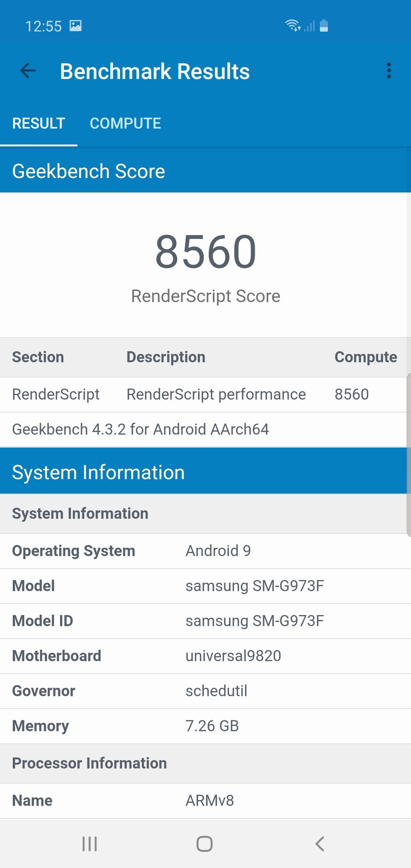The image size is (411, 868).
Task: Tap the battery status icon
Action: click(324, 25)
